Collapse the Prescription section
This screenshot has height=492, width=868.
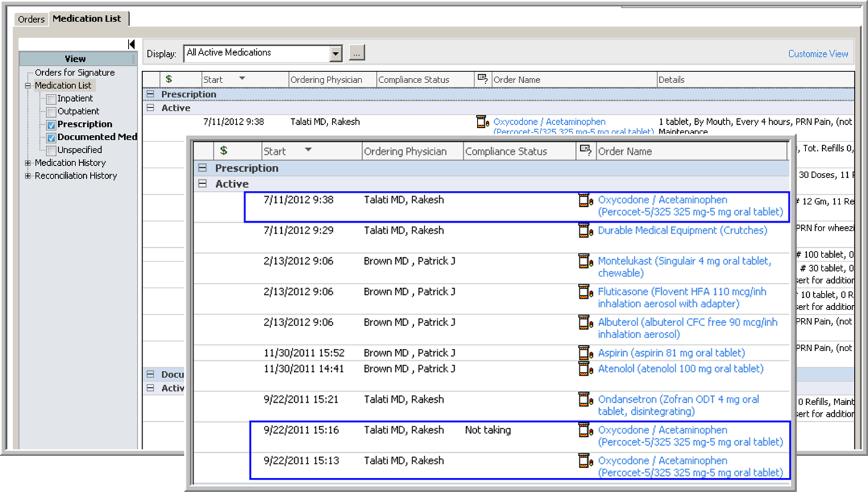point(202,168)
